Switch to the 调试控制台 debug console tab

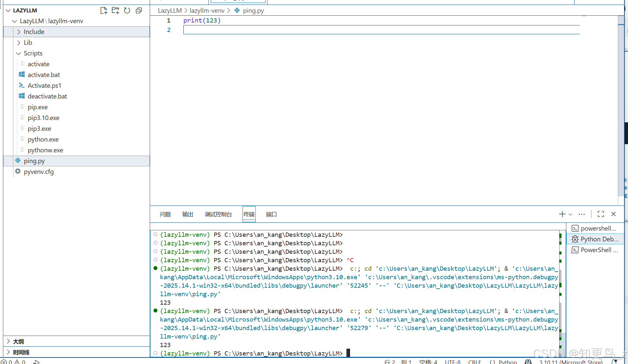(x=218, y=214)
